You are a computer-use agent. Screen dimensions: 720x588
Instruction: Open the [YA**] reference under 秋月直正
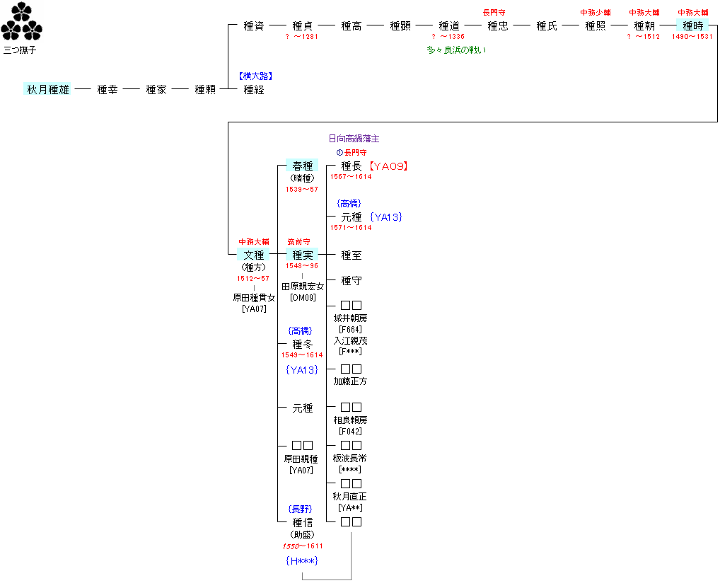[x=351, y=507]
